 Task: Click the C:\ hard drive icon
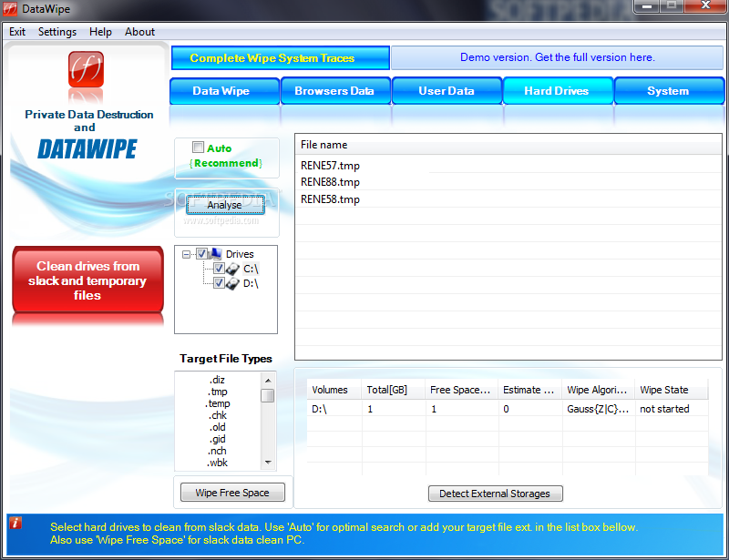[232, 269]
